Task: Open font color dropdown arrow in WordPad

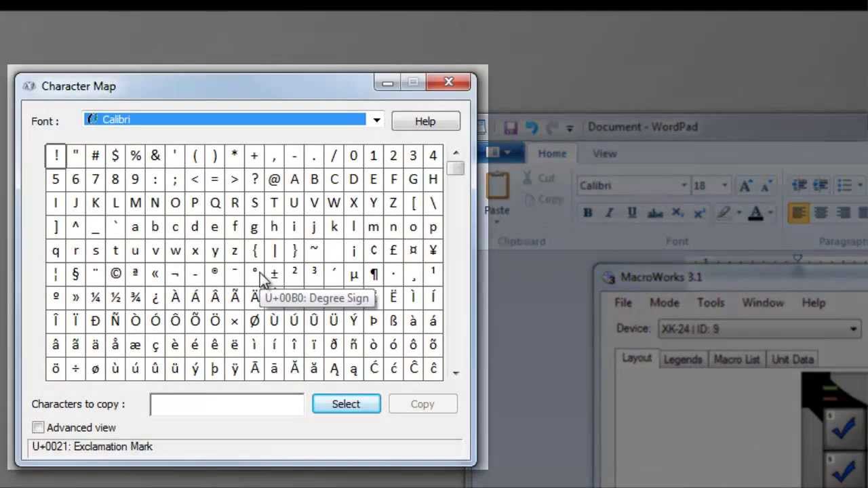Action: [770, 213]
